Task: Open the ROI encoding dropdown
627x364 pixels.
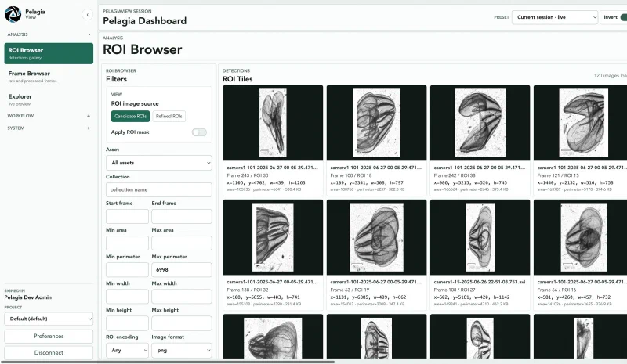Action: (127, 351)
